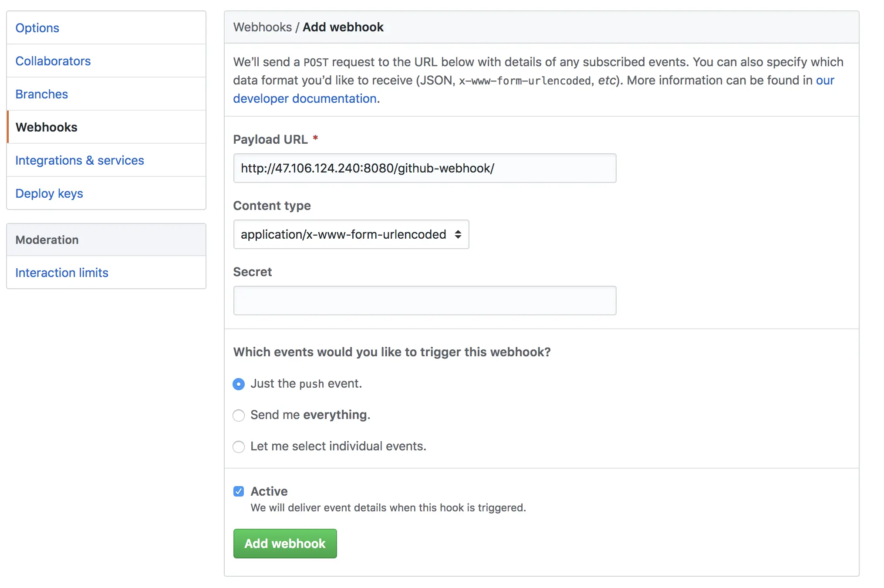Uncheck the Active checkbox
Image resolution: width=884 pixels, height=588 pixels.
pos(239,491)
